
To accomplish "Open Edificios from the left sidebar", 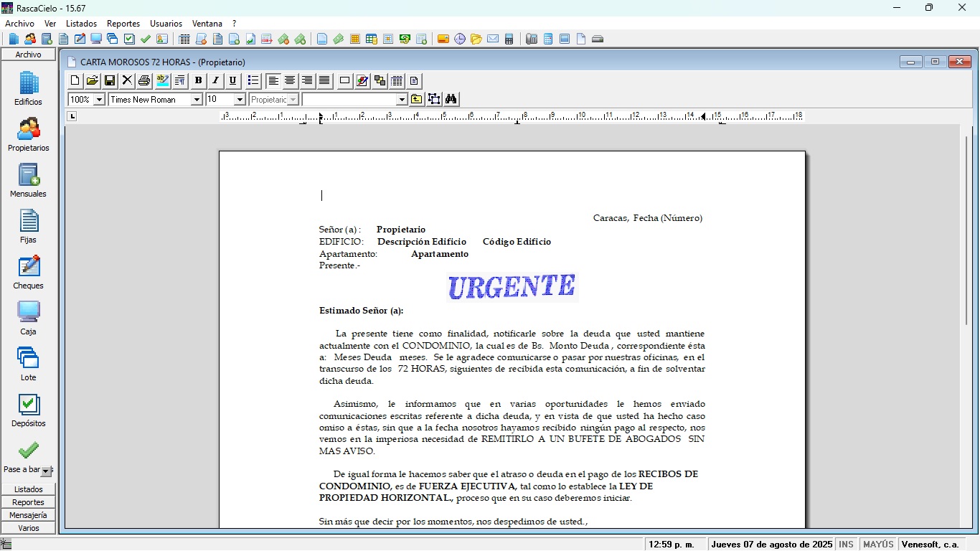I will 29,88.
